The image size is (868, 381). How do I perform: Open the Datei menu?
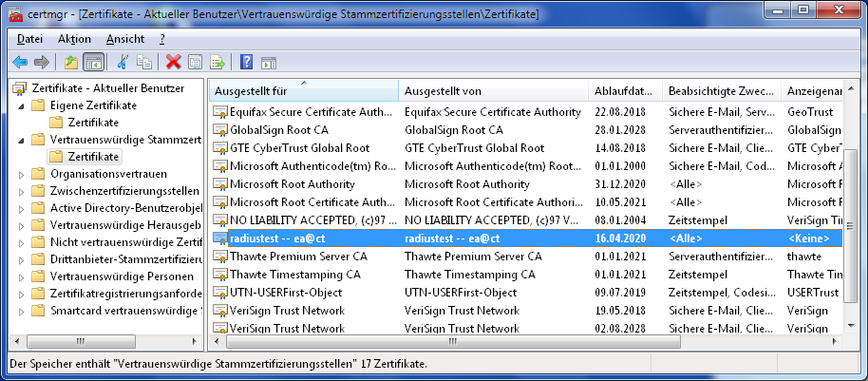tap(29, 39)
